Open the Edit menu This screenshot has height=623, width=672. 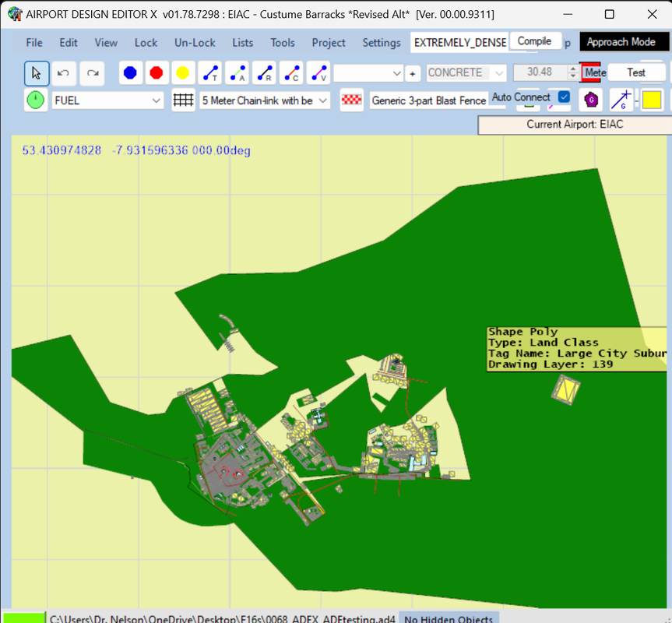click(69, 43)
